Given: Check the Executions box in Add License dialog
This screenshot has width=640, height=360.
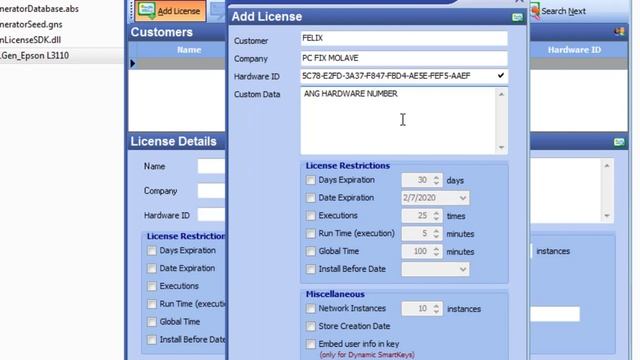Looking at the screenshot, I should pyautogui.click(x=311, y=216).
